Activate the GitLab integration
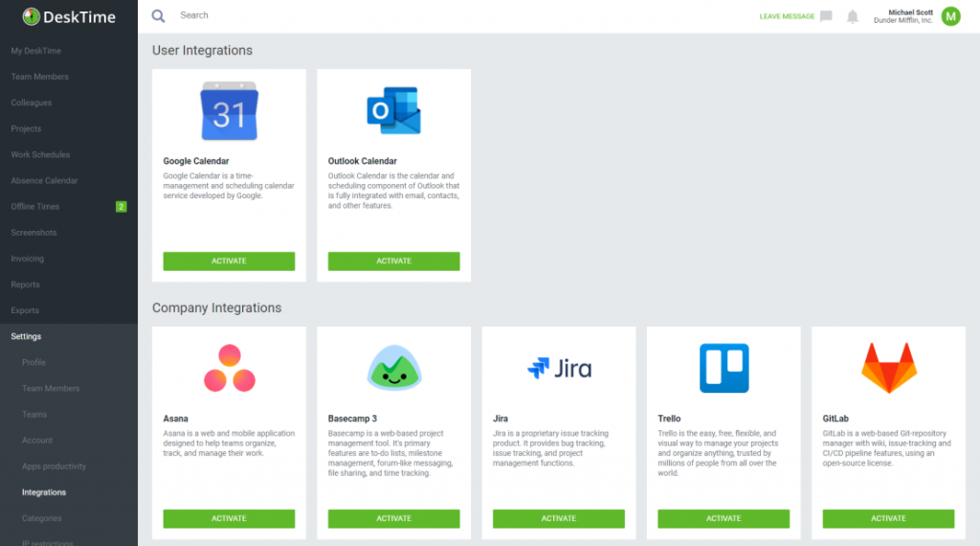 [x=888, y=519]
